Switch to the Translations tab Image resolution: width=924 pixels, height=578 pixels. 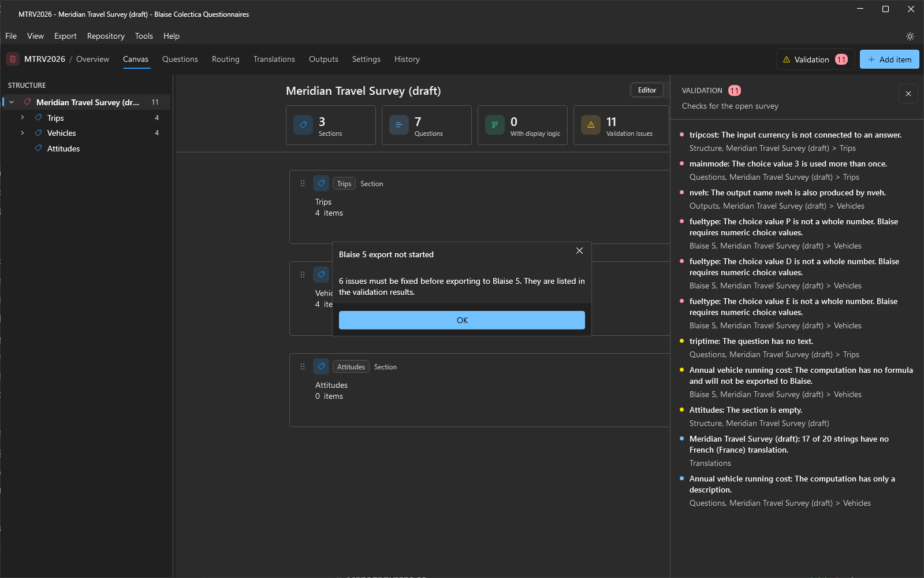(274, 59)
